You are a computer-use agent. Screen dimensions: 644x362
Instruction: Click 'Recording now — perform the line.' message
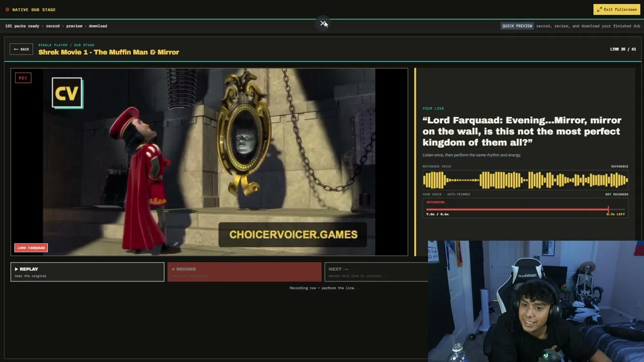pyautogui.click(x=323, y=288)
